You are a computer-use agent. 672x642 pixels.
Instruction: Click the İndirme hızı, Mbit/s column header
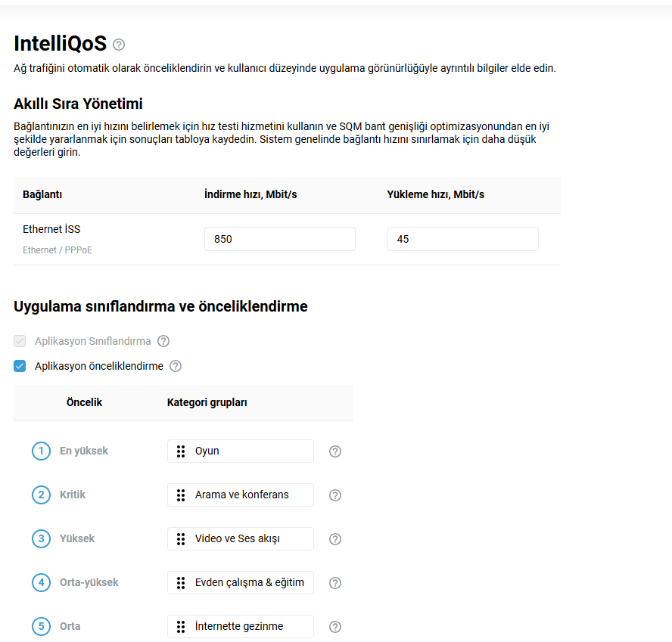click(250, 194)
